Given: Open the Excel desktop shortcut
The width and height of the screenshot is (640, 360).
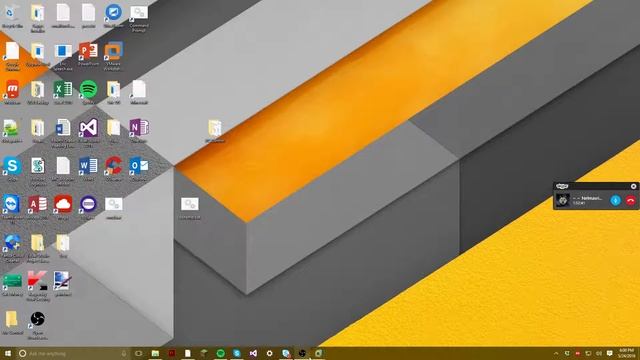Looking at the screenshot, I should 63,93.
